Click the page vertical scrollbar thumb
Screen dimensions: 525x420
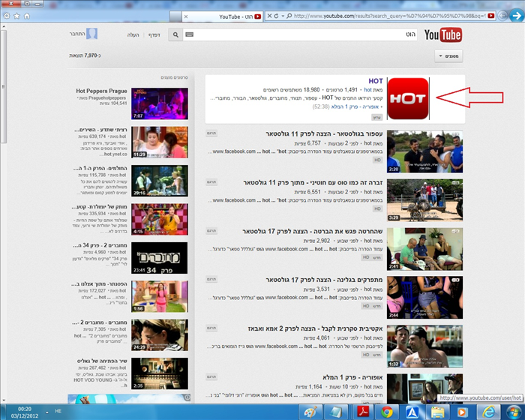coord(3,86)
